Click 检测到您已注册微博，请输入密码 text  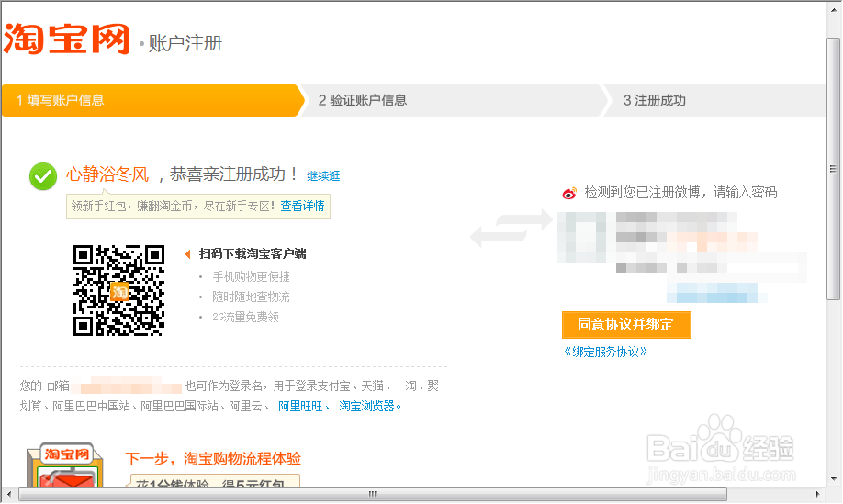click(x=680, y=193)
